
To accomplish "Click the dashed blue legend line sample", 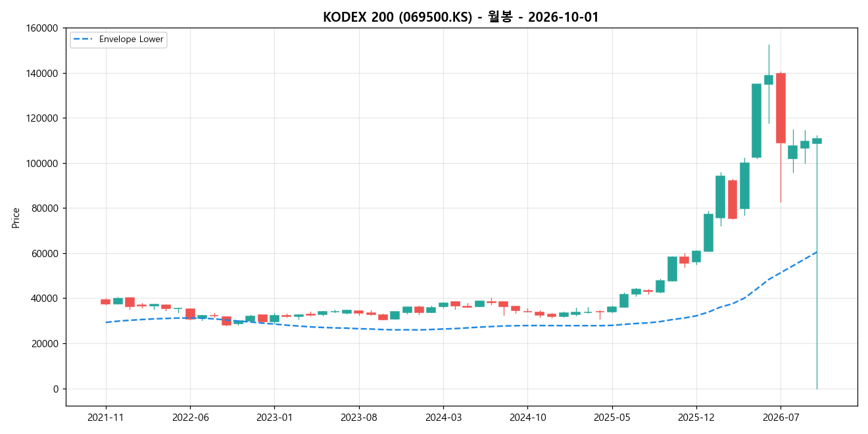I will tap(84, 39).
